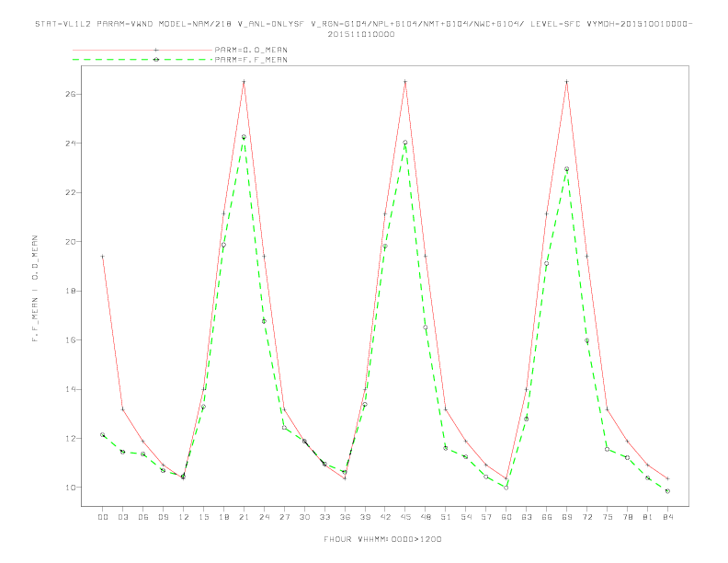Click x-axis tick label 45
The image size is (728, 563).
[405, 517]
